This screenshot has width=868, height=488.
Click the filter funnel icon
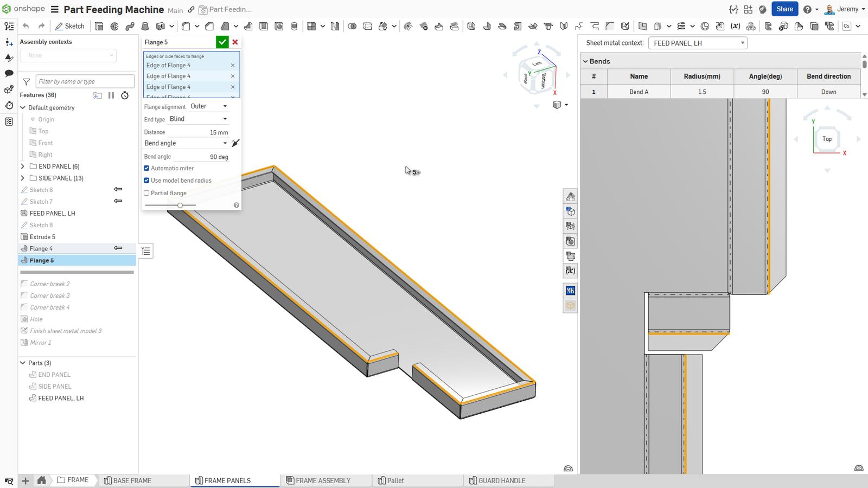pos(26,82)
